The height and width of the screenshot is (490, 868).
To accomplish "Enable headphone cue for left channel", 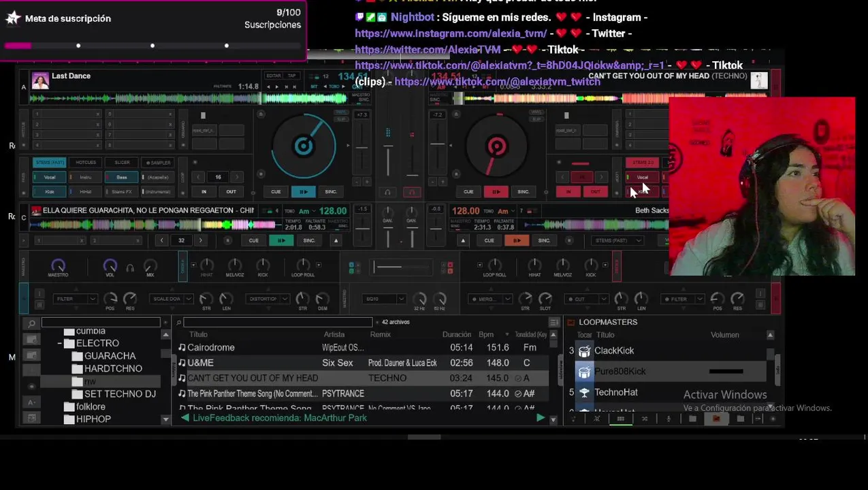I will pos(387,192).
